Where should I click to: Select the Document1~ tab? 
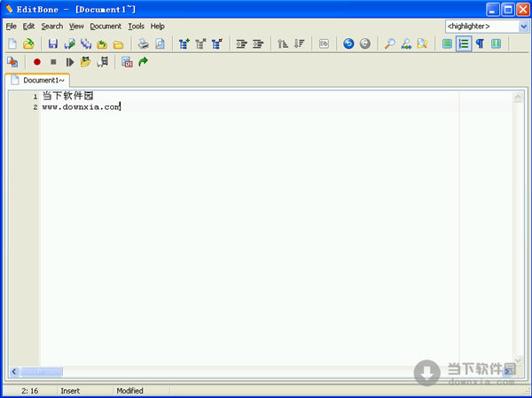pyautogui.click(x=37, y=81)
